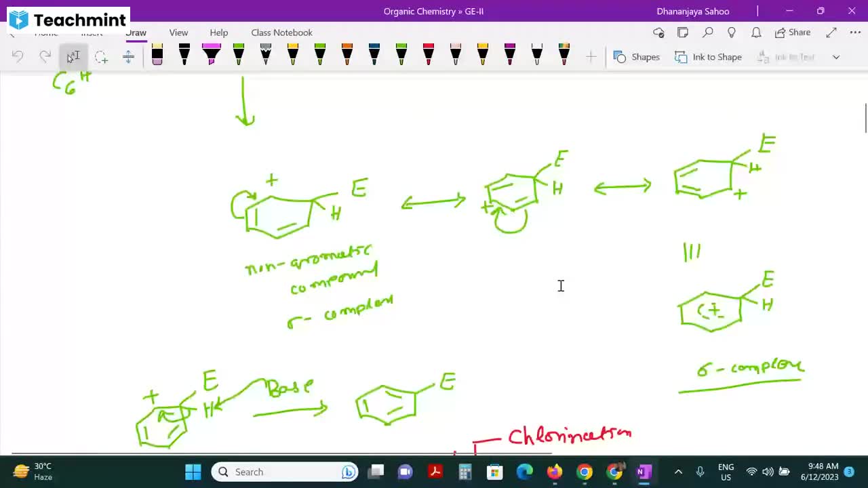Activate the Select Objects or Type Text tool
Viewport: 868px width, 488px height.
tap(73, 57)
